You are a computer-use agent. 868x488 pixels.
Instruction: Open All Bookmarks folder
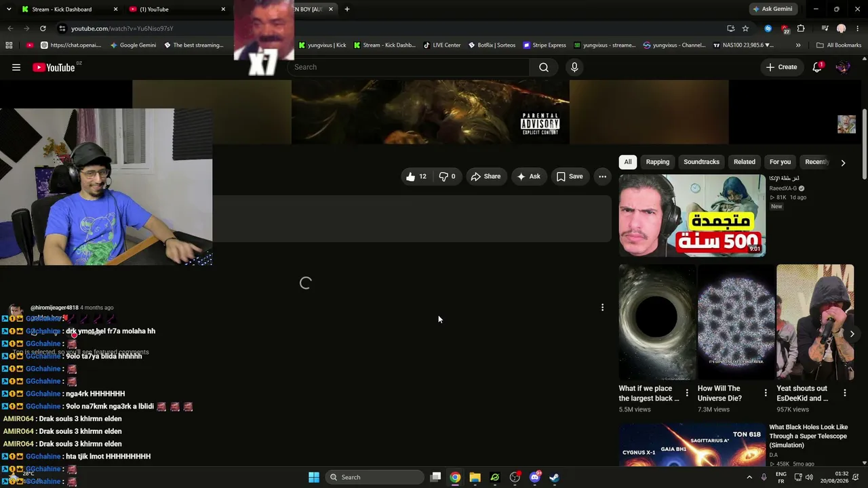coord(839,45)
